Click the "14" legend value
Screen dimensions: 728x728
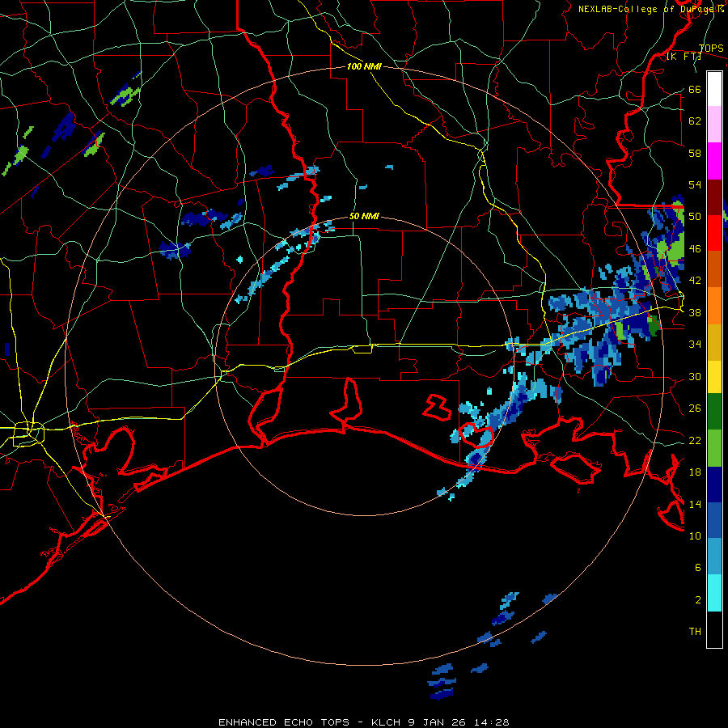pyautogui.click(x=695, y=504)
